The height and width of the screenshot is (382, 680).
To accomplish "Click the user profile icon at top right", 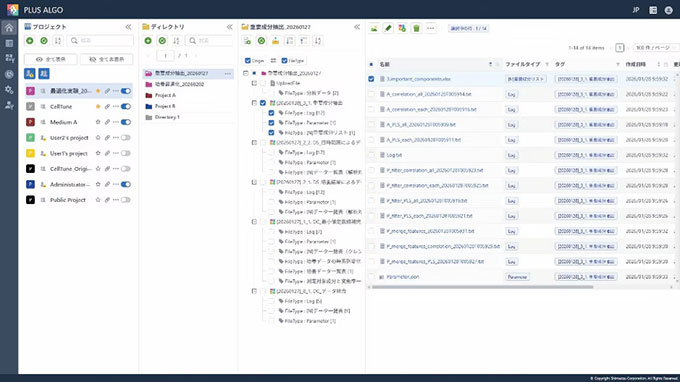I will click(x=668, y=10).
